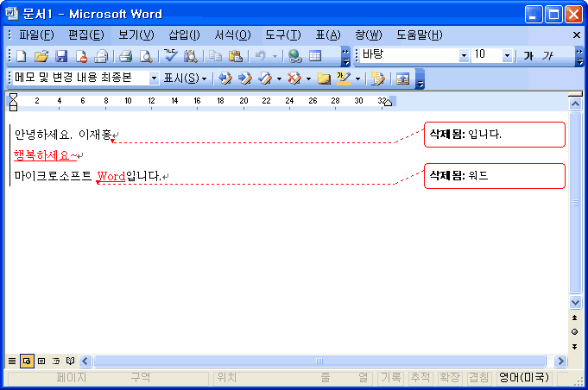Click the New blank document icon
The height and width of the screenshot is (390, 588).
[20, 56]
